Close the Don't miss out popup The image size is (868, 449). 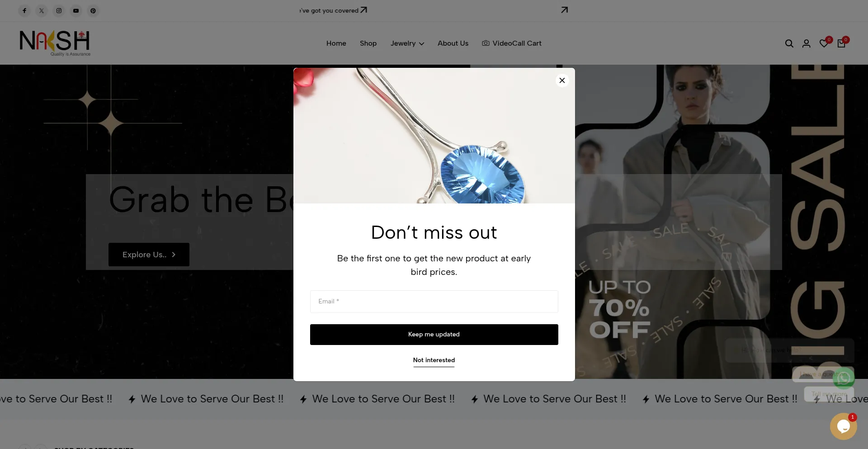click(x=562, y=80)
